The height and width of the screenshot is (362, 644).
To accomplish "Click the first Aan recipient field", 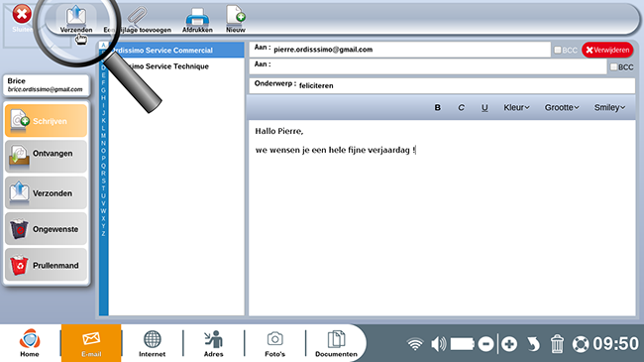I will pos(399,50).
